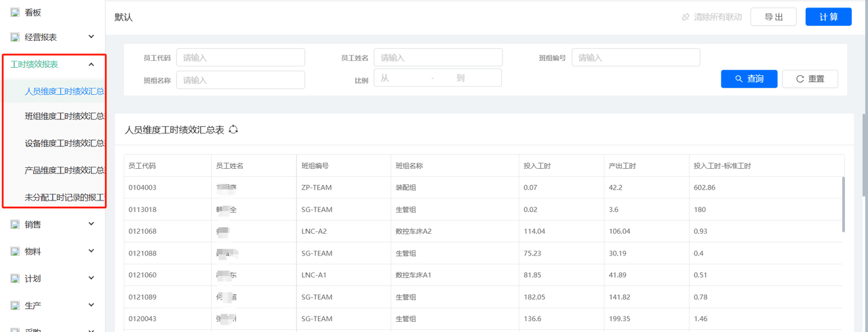Expand the 物料 menu chevron
This screenshot has height=332, width=868.
(x=92, y=251)
